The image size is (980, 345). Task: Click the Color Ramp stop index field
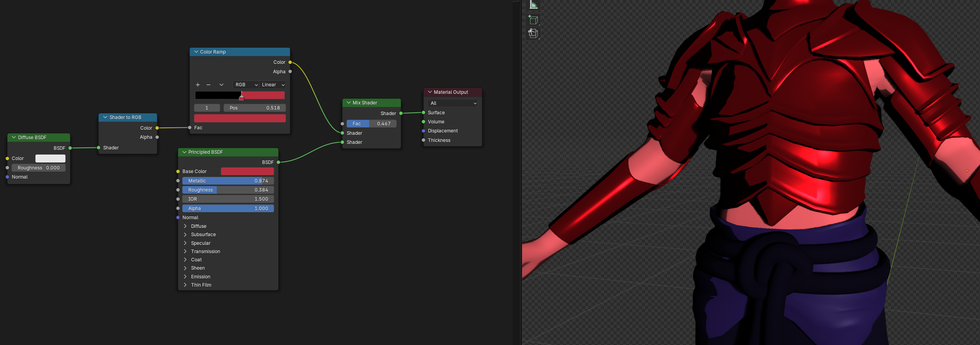pos(207,108)
